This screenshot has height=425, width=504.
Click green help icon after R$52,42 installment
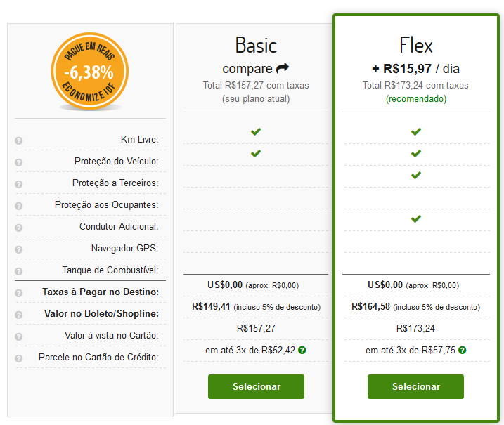pos(302,350)
